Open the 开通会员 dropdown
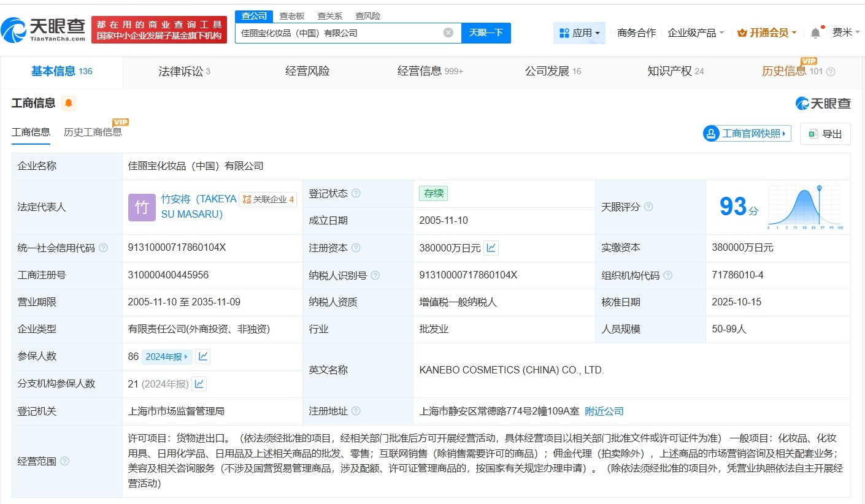 tap(766, 32)
